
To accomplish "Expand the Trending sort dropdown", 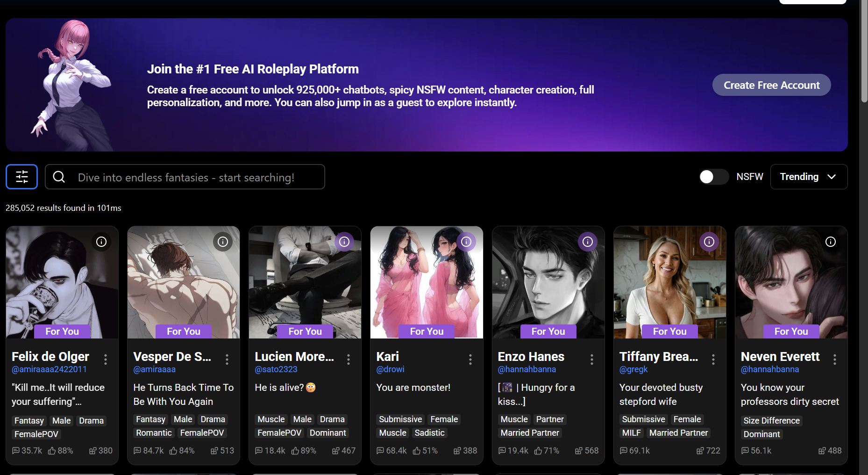I will [809, 177].
